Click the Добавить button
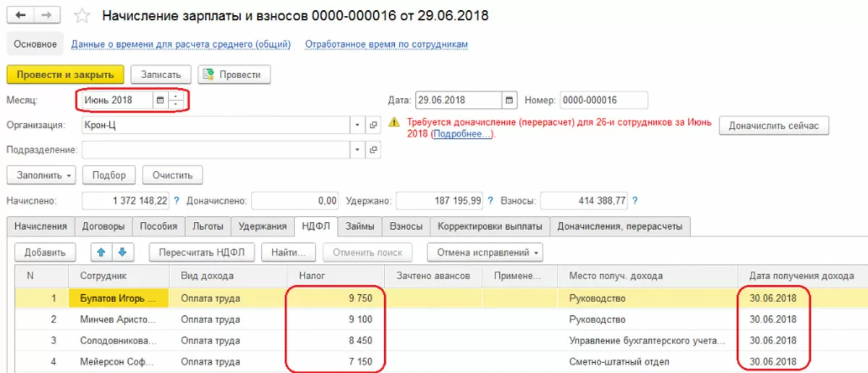The height and width of the screenshot is (373, 868). (x=46, y=252)
